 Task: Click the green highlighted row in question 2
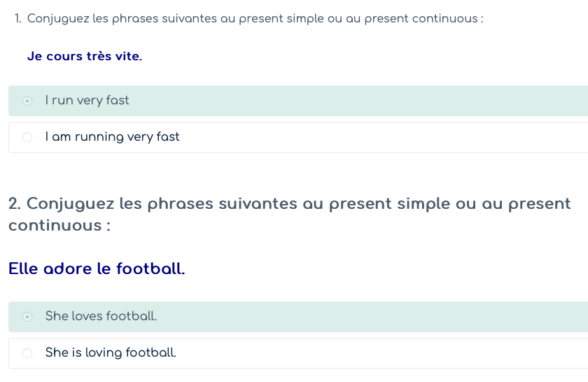click(350, 317)
